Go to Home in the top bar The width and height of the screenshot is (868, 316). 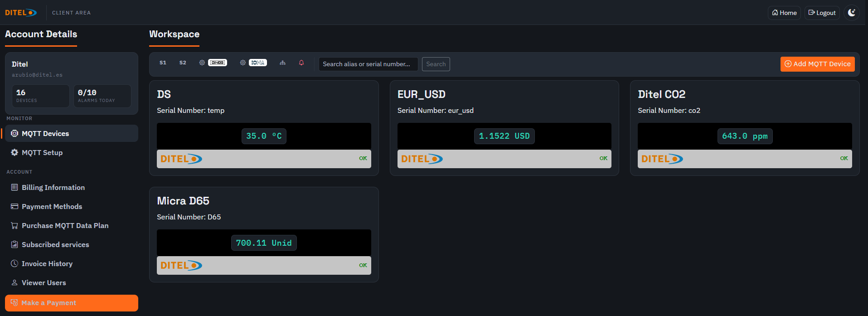(x=784, y=13)
